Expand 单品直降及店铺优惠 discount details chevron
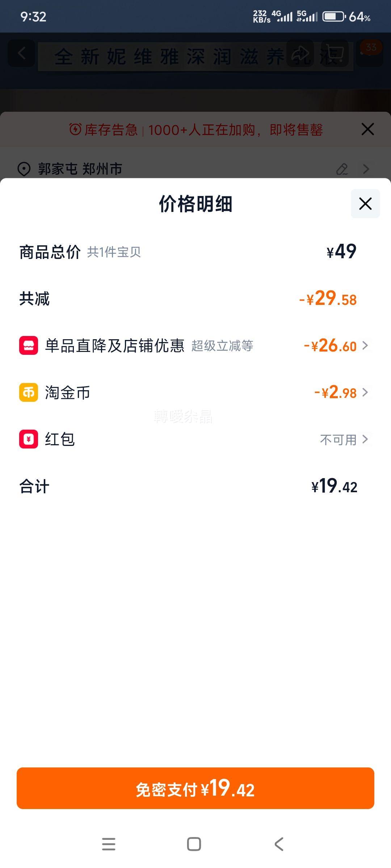This screenshot has width=391, height=868. 365,346
